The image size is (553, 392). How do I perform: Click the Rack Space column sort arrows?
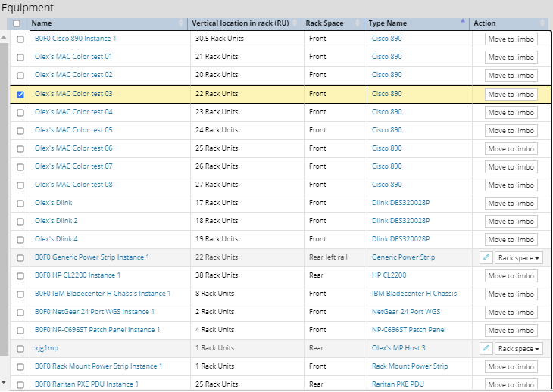(x=358, y=23)
